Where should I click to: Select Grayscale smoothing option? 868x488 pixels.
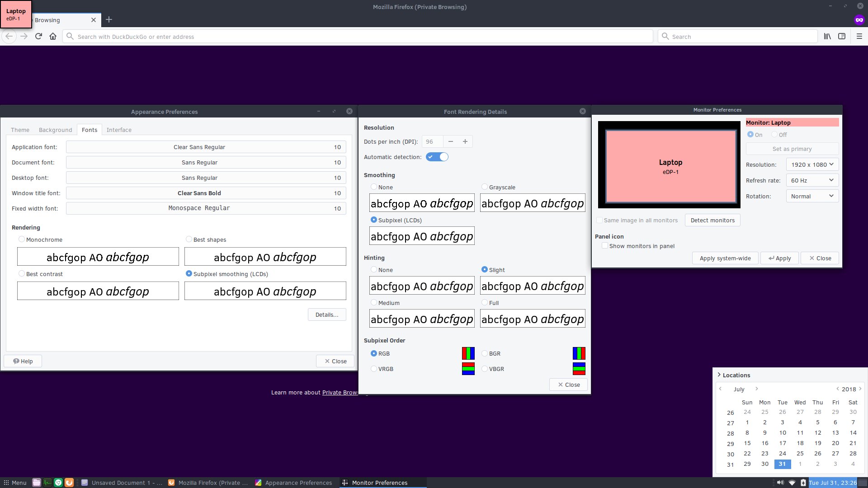click(x=485, y=187)
